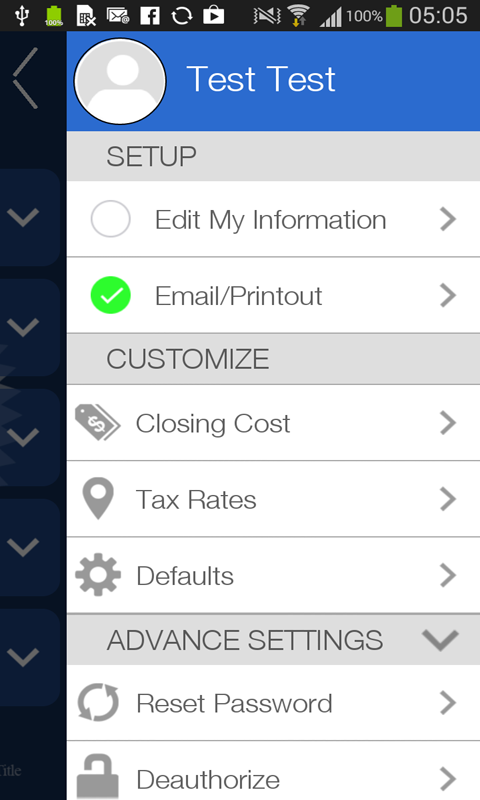Open the profile avatar picture
Image resolution: width=480 pixels, height=800 pixels.
click(x=120, y=81)
